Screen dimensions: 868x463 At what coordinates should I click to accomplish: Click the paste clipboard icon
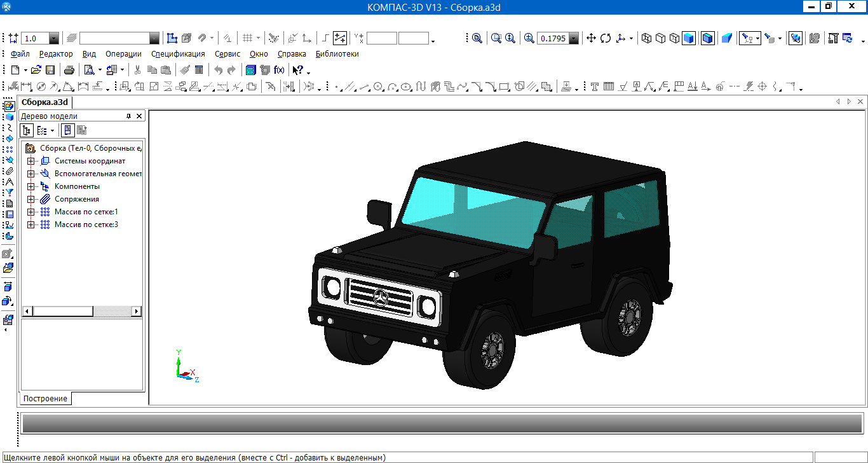[165, 70]
